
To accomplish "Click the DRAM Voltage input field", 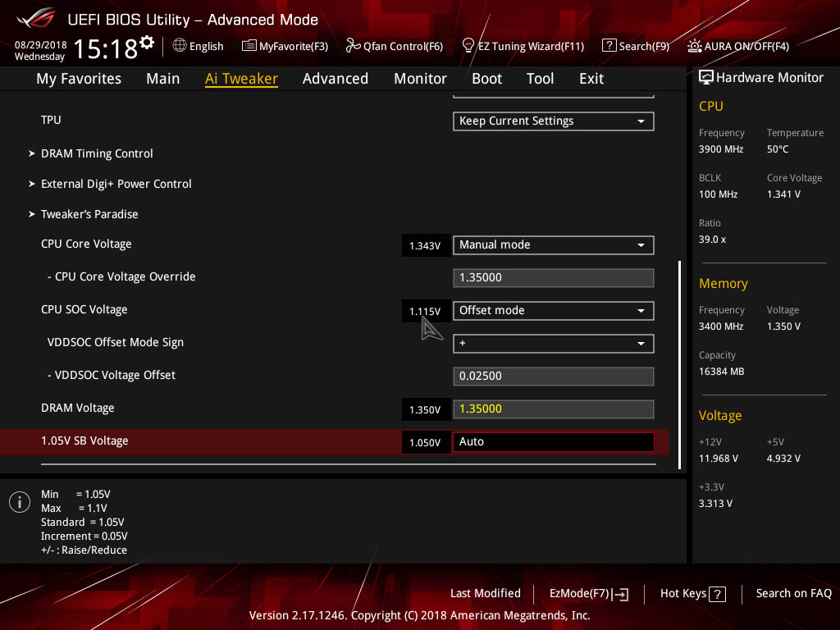I will point(554,409).
